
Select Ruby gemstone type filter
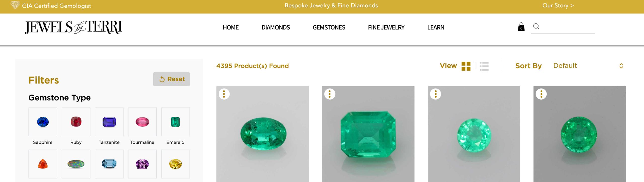tap(76, 122)
